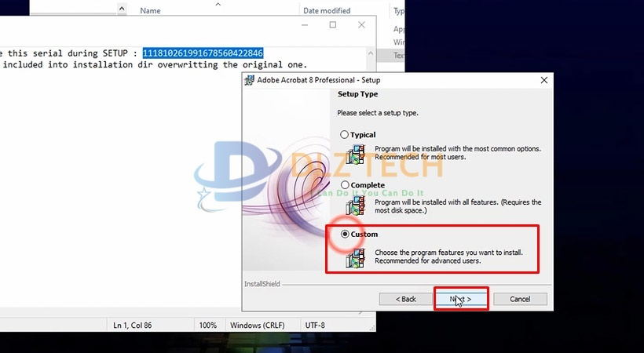The height and width of the screenshot is (353, 644).
Task: Select the Typical setup radio button
Action: [x=344, y=135]
